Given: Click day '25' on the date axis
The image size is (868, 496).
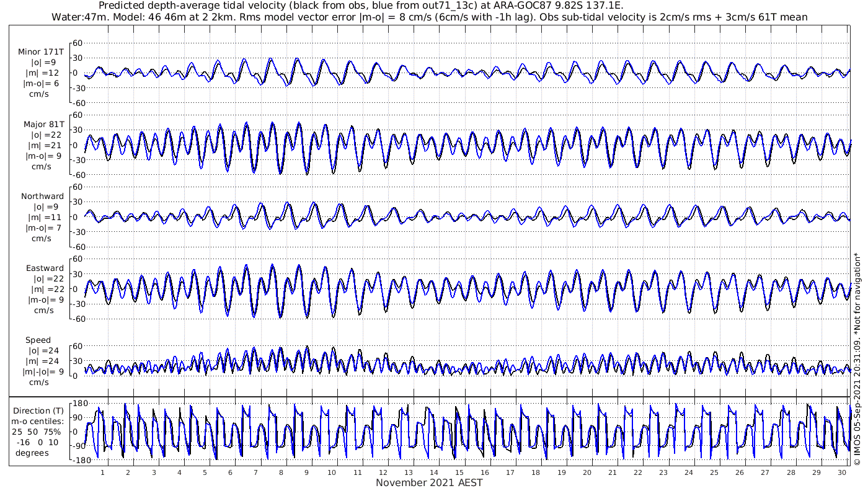Looking at the screenshot, I should [714, 472].
